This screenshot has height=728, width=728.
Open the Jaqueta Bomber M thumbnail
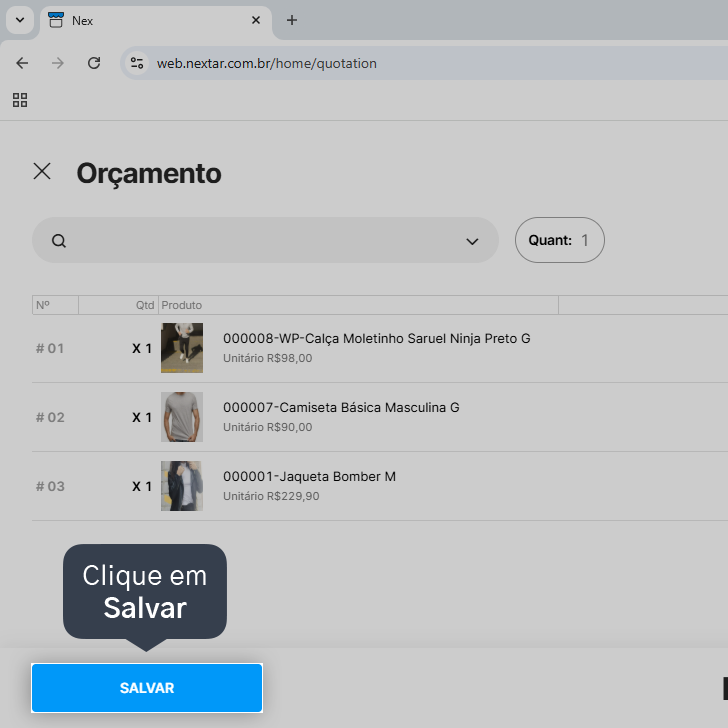(182, 486)
